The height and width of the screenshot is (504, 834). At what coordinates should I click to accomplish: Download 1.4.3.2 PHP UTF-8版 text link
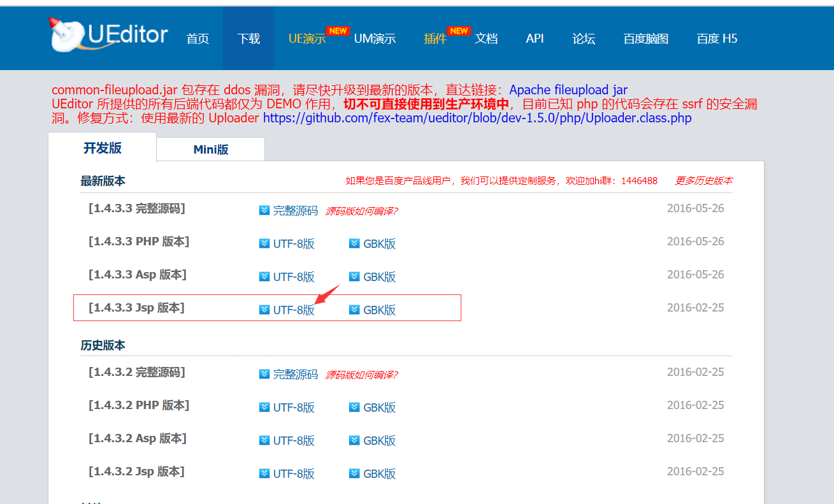pos(294,408)
